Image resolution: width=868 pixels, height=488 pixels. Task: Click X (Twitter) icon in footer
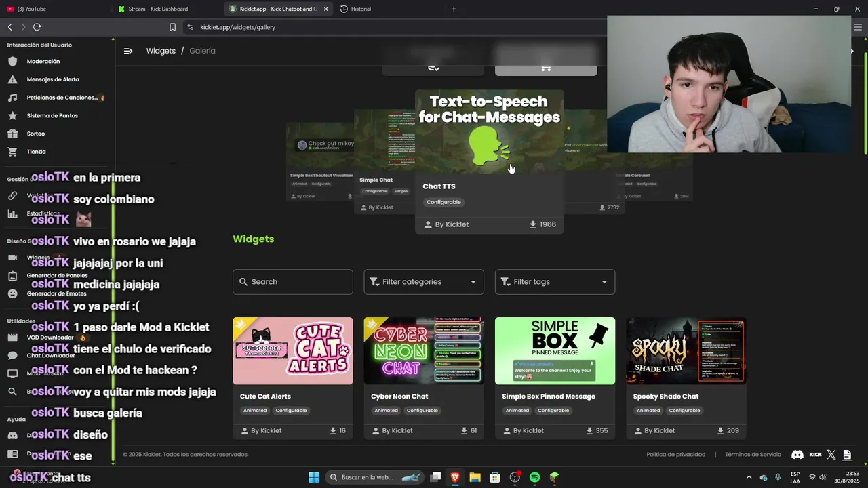[831, 455]
